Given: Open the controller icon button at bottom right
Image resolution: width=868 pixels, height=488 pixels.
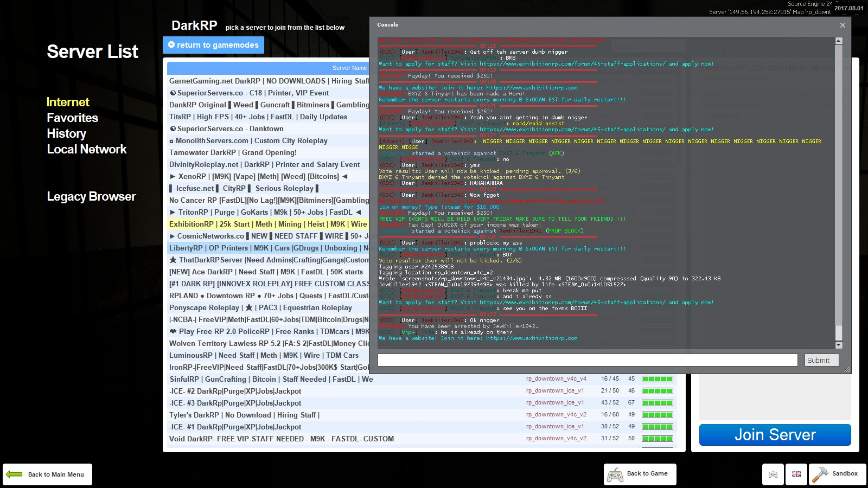Looking at the screenshot, I should (773, 474).
